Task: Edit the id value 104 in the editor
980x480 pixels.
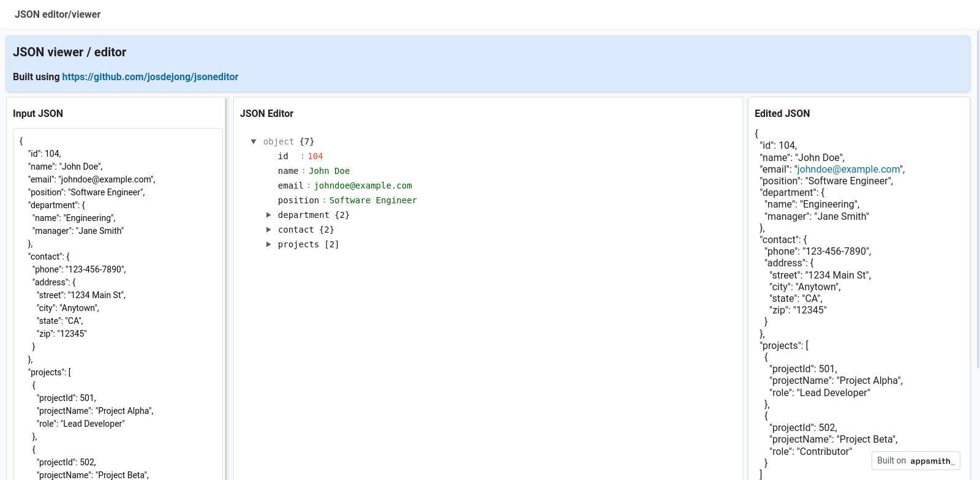Action: tap(315, 156)
